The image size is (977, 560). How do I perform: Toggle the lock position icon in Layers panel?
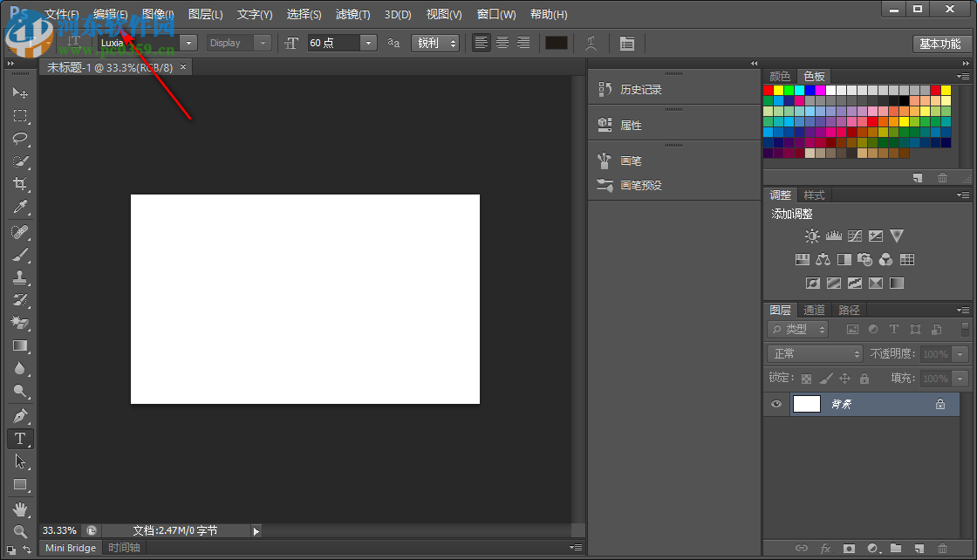[844, 379]
